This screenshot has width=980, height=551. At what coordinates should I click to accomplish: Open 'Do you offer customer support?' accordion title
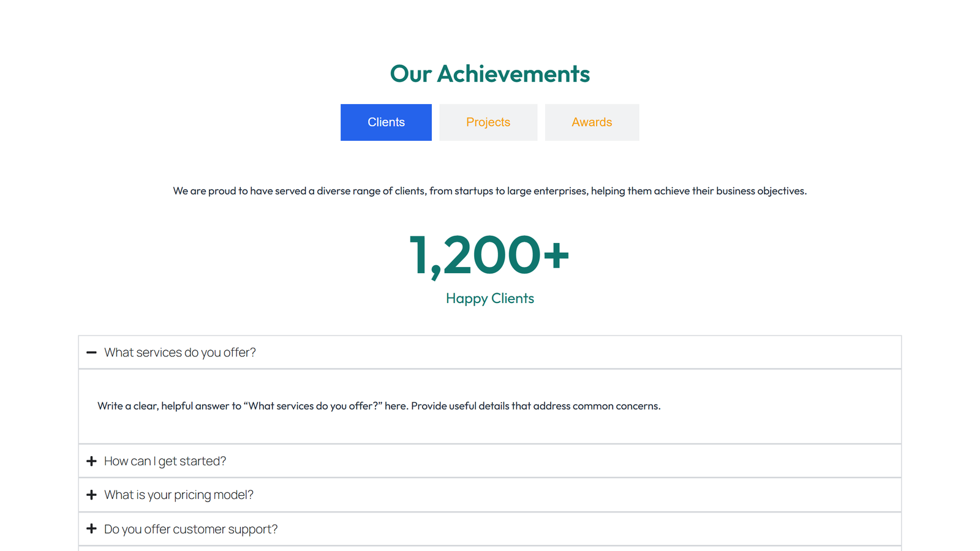coord(191,529)
